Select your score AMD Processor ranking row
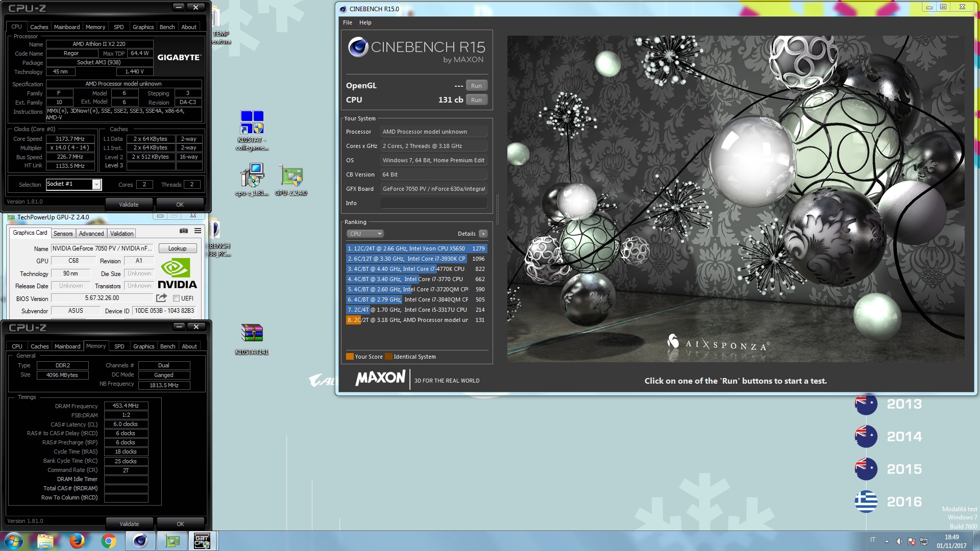The height and width of the screenshot is (551, 980). tap(416, 320)
